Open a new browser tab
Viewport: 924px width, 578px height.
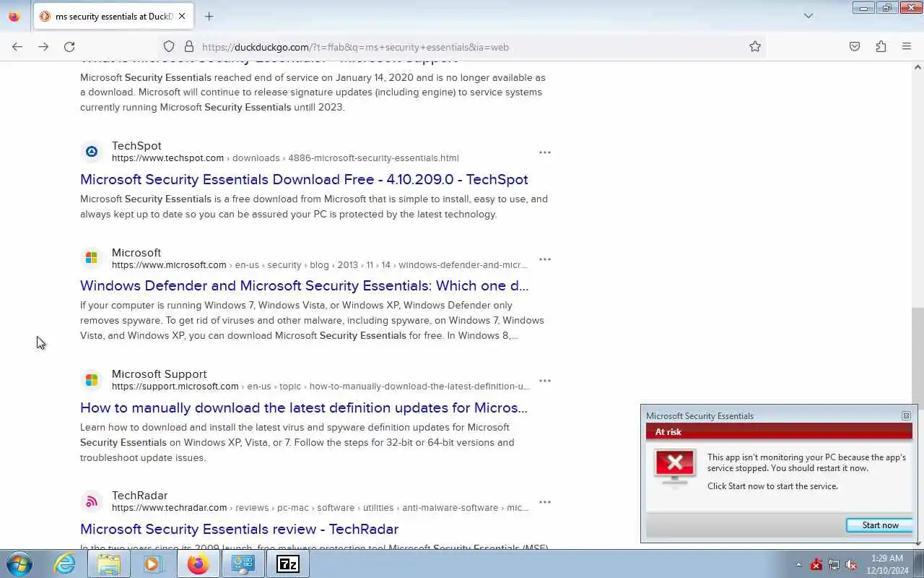click(x=209, y=16)
